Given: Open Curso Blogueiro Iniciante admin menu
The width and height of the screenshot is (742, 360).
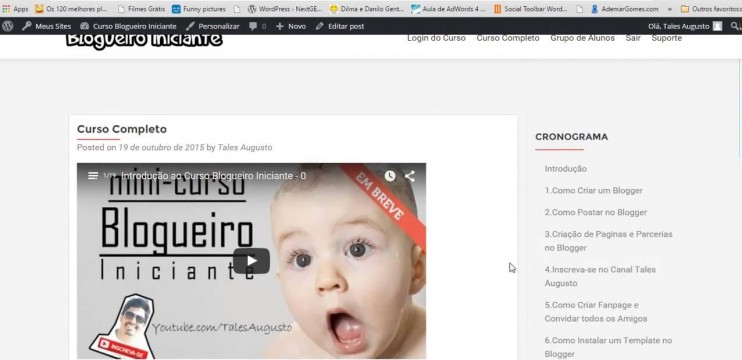Looking at the screenshot, I should point(128,26).
